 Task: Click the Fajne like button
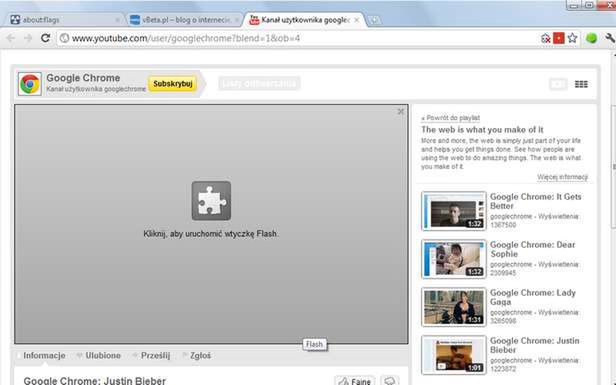coord(355,381)
